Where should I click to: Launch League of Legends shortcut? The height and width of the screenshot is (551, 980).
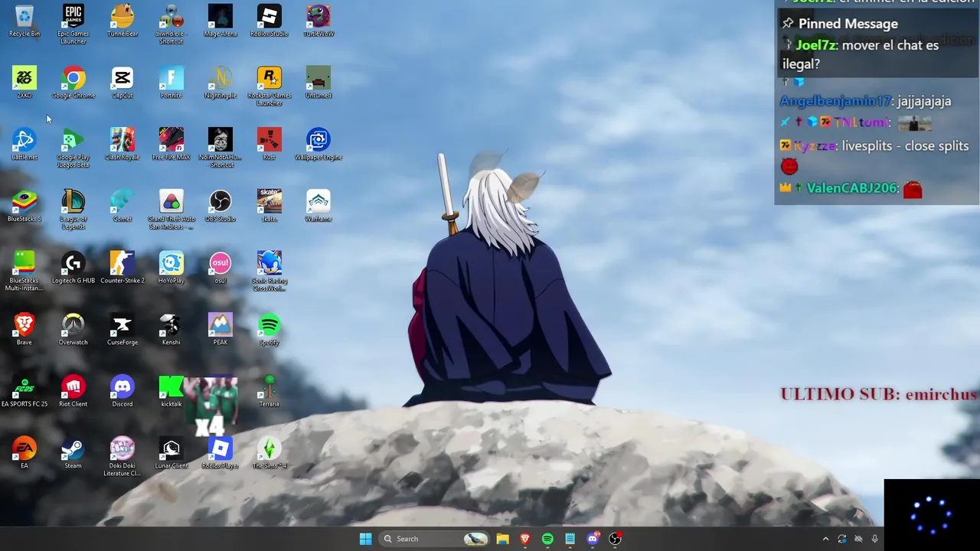tap(73, 210)
